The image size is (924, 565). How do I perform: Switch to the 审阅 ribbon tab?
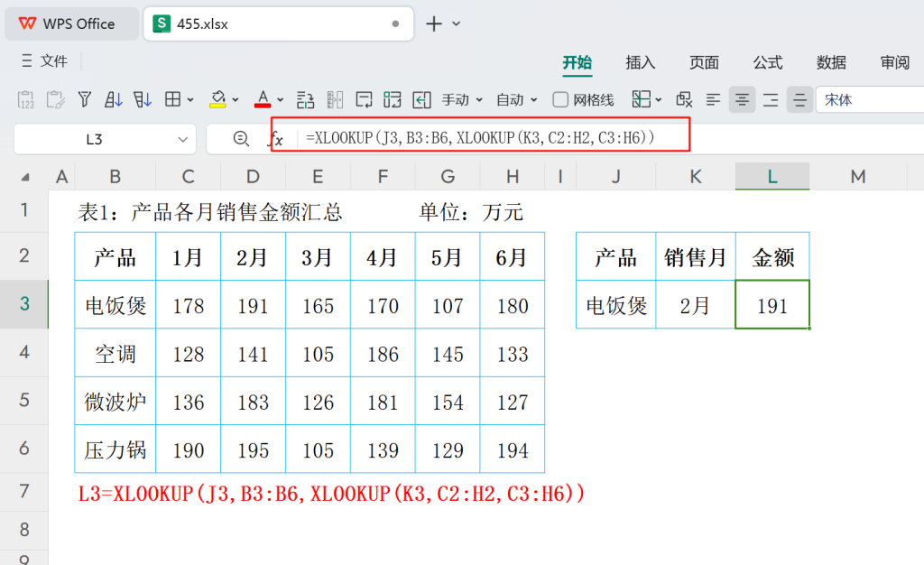point(894,62)
